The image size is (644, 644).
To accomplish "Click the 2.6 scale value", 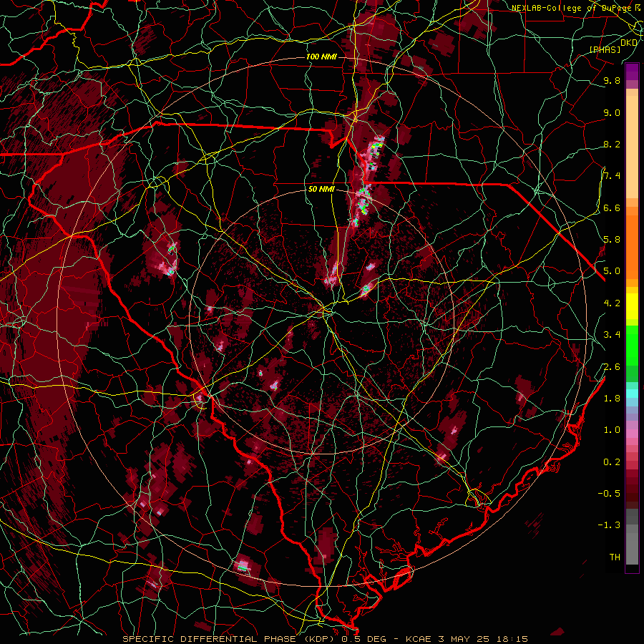I will click(612, 366).
